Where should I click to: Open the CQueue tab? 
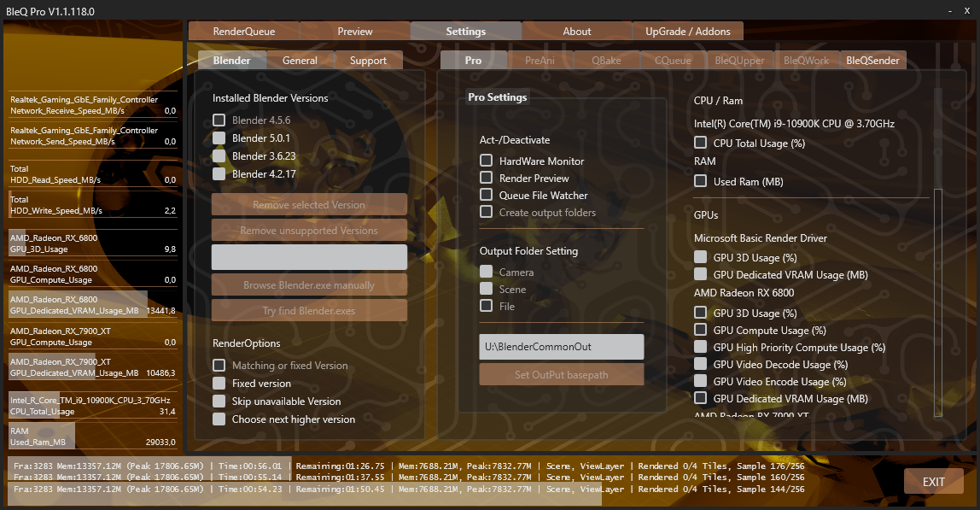click(x=674, y=60)
